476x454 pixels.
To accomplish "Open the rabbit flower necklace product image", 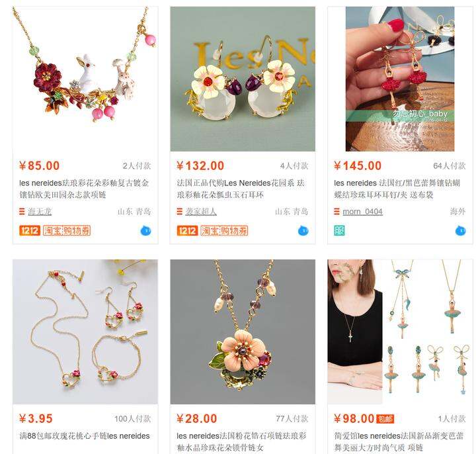I will click(x=85, y=79).
